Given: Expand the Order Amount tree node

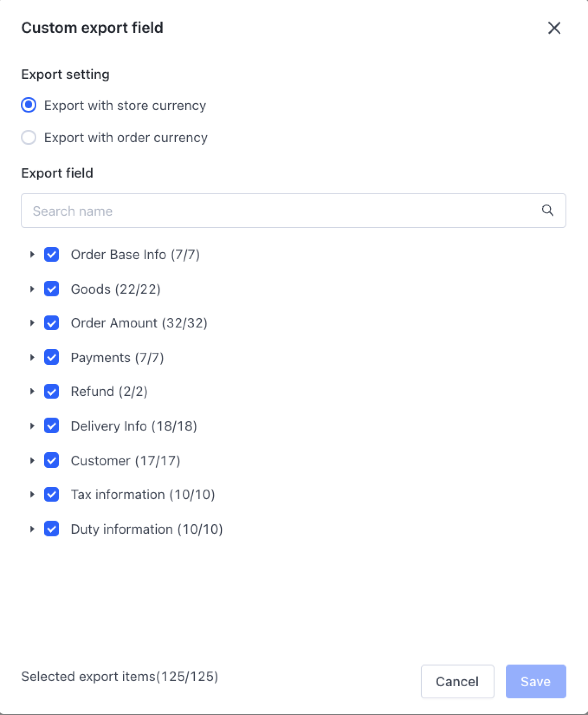Looking at the screenshot, I should coord(32,323).
